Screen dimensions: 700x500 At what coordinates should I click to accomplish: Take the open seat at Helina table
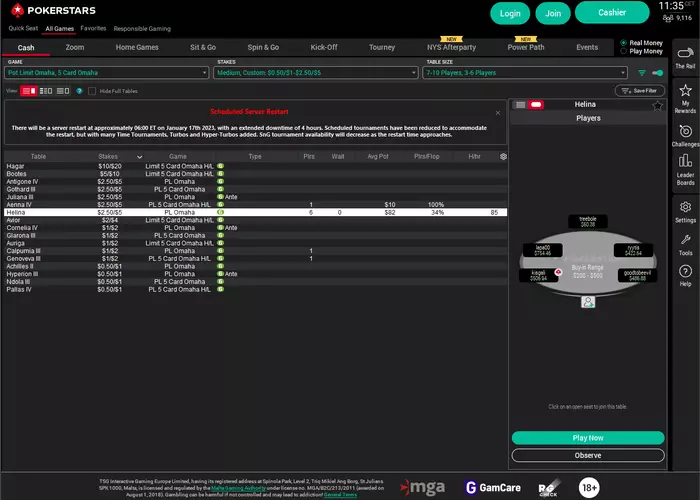pos(588,302)
